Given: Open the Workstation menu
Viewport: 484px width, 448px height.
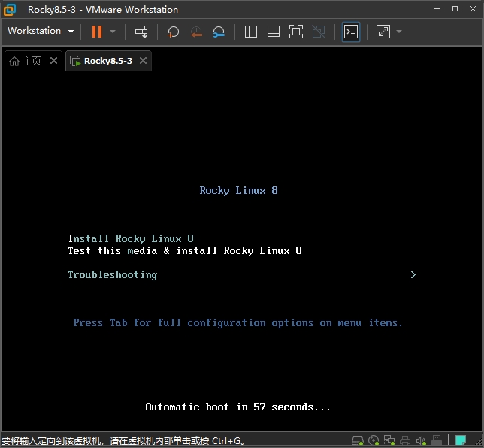Looking at the screenshot, I should tap(41, 31).
